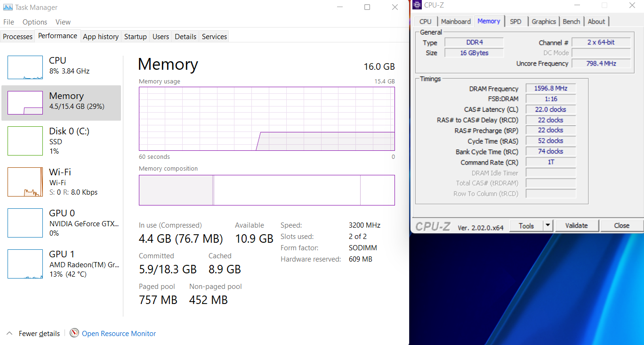Switch to the Users tab
The width and height of the screenshot is (644, 345).
161,36
